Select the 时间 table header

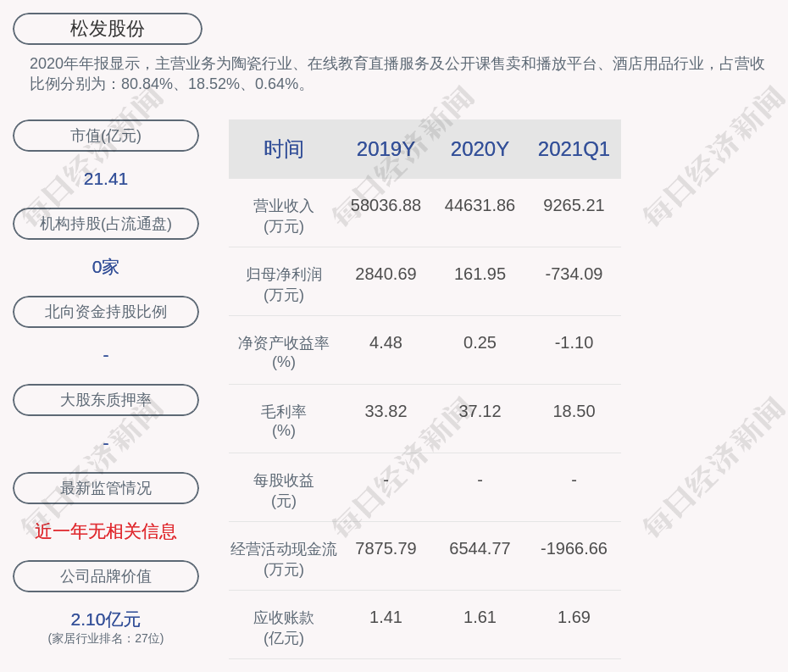tap(284, 149)
